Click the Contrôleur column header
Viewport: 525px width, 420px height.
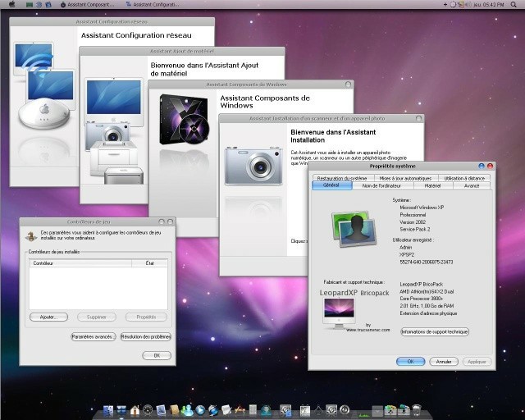point(80,263)
